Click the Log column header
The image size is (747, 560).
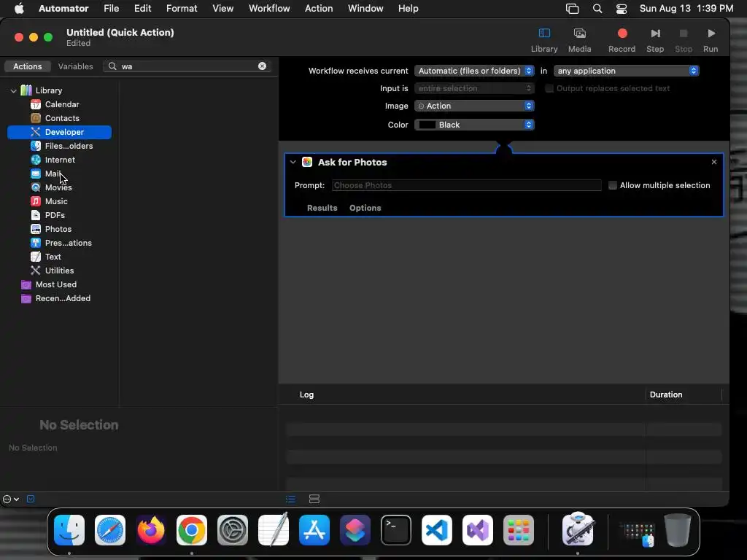click(306, 394)
